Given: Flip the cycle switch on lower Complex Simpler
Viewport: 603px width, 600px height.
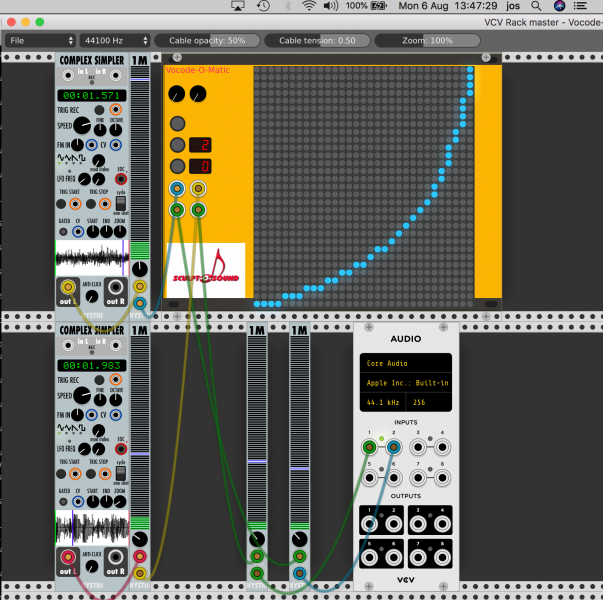Looking at the screenshot, I should 121,473.
